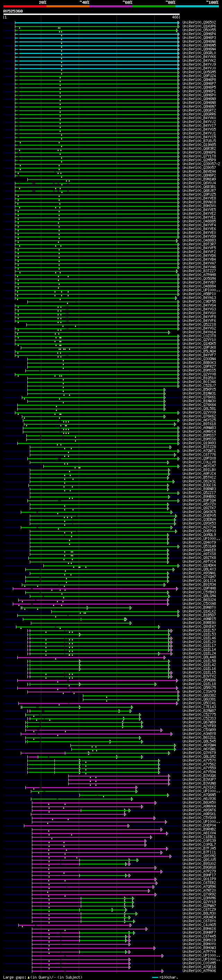Open hit UniRef100_Q3EBU4

[x=199, y=519]
